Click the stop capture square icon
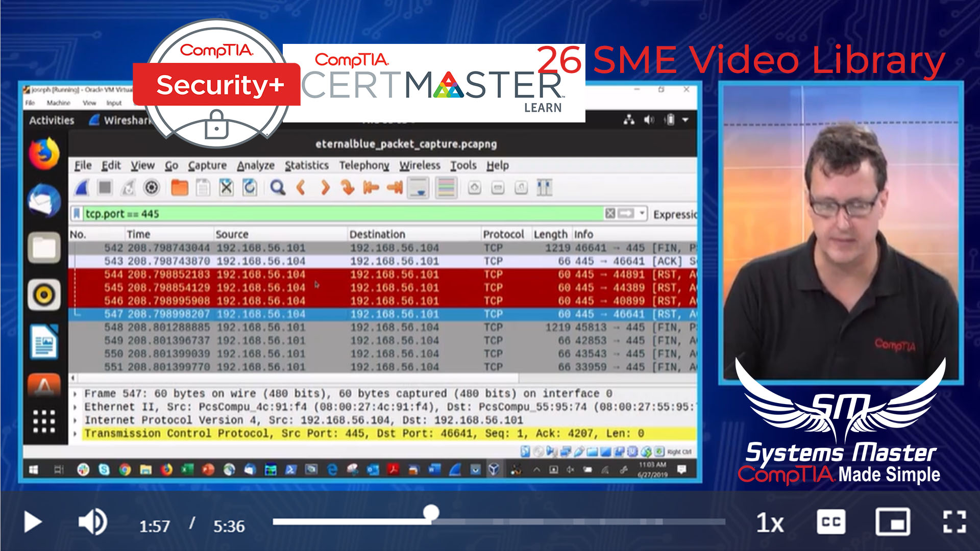980x551 pixels. (x=105, y=188)
